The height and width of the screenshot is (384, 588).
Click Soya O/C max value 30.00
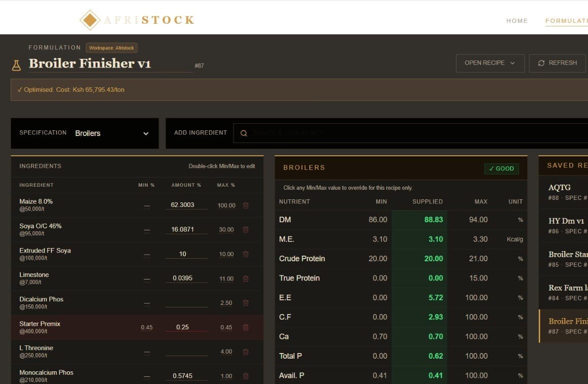pyautogui.click(x=226, y=230)
